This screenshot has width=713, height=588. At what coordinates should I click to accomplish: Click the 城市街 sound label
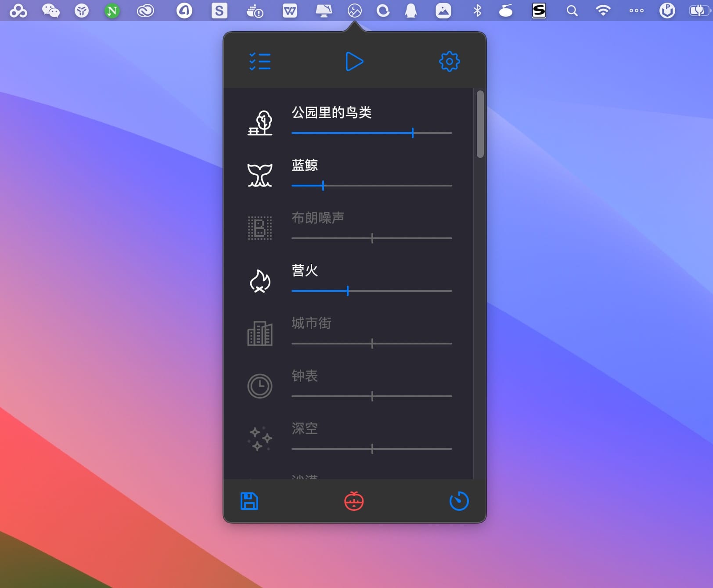pos(311,323)
